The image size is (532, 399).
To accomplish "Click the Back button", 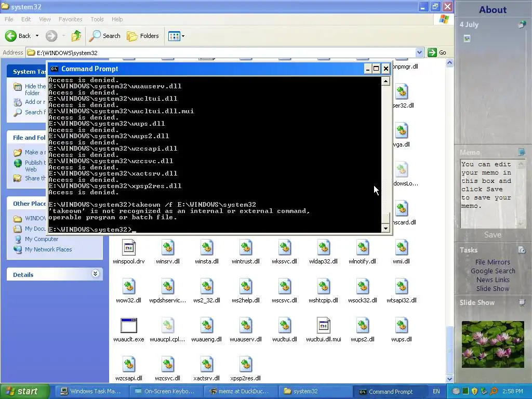I will tap(19, 36).
